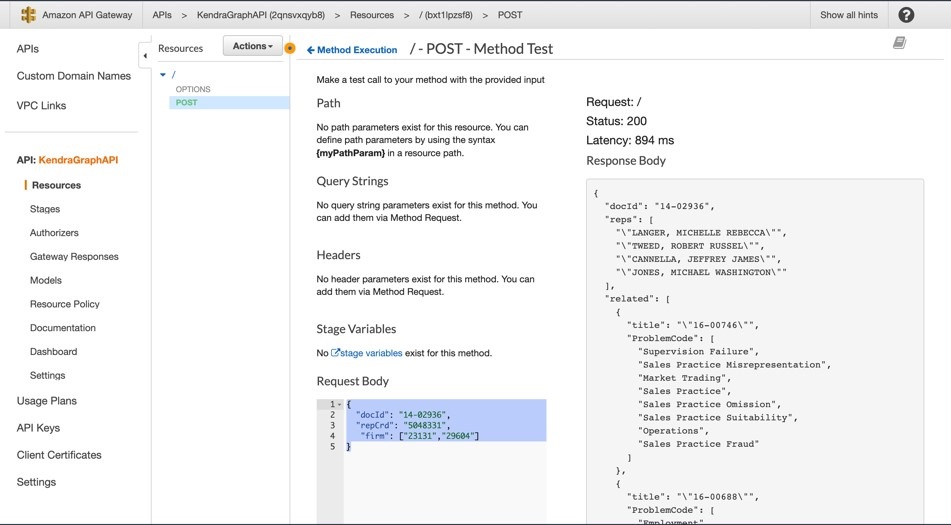Viewport: 951px width, 525px height.
Task: Click JONES, MICHAEL WASHINGTON in response
Action: [x=701, y=273]
